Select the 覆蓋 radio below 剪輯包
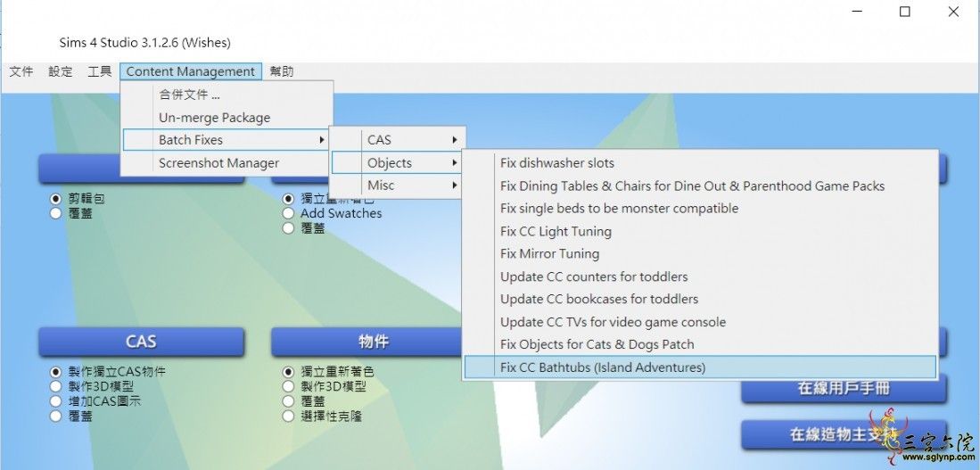Screen dimensions: 980x470 (56, 214)
